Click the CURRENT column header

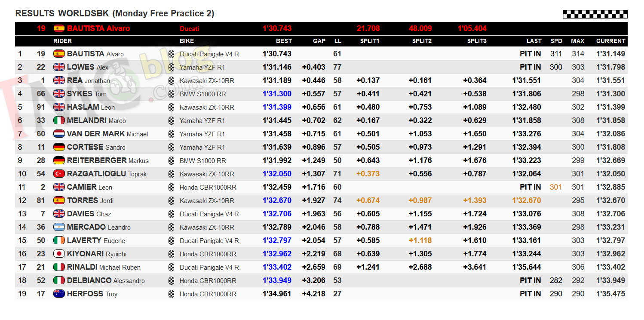coord(610,41)
